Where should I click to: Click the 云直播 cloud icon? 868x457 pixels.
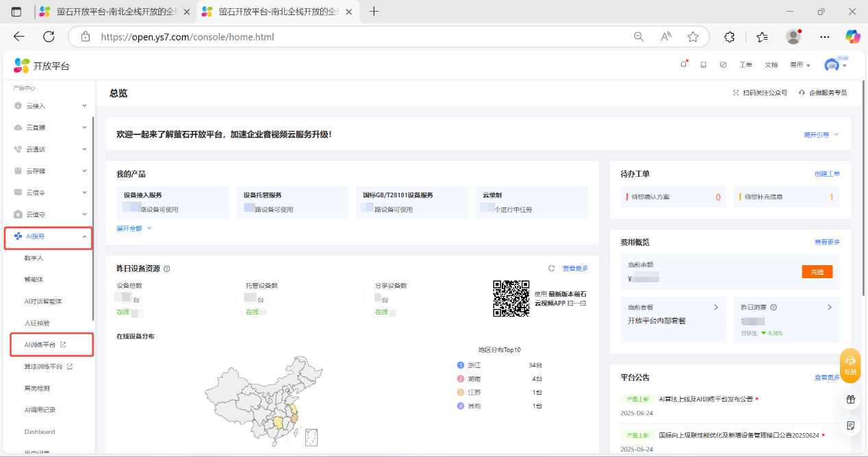pos(18,127)
